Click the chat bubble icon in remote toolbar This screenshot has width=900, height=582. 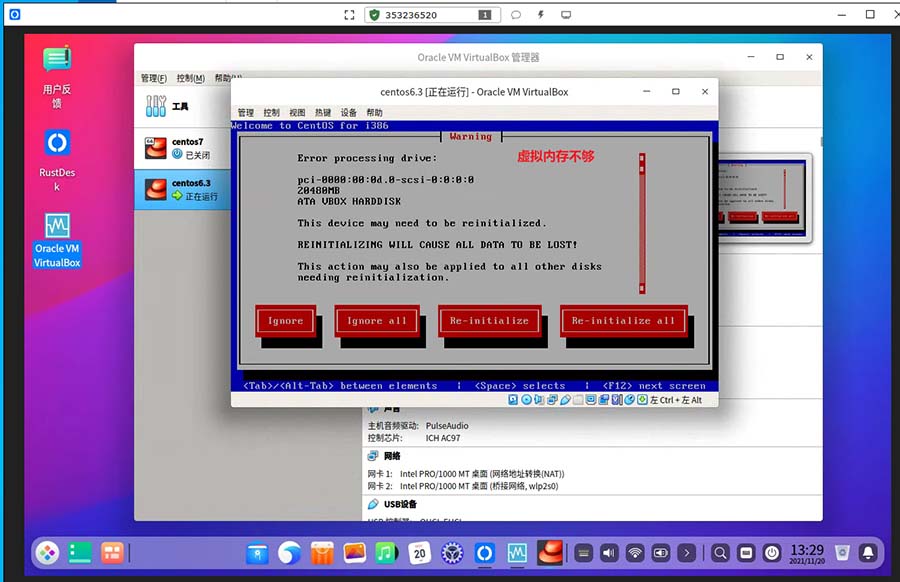click(516, 15)
